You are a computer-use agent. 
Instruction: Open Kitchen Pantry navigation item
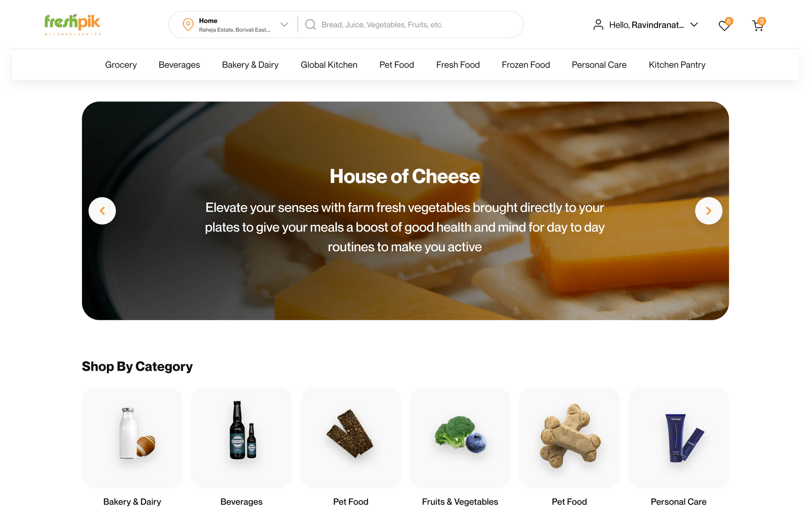point(677,65)
